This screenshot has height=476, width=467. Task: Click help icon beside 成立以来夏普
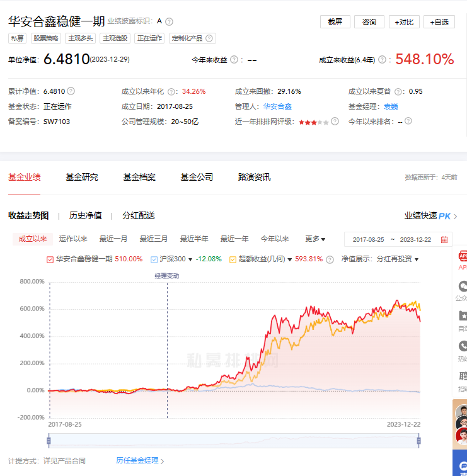(x=398, y=92)
